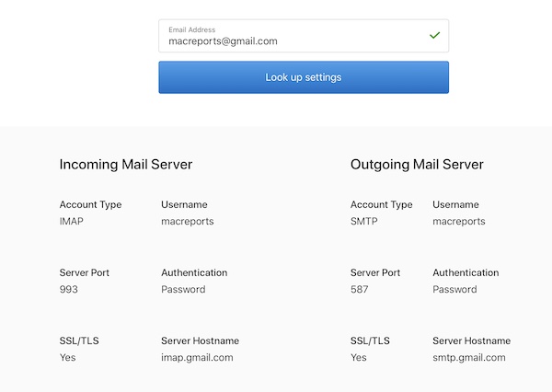Click incoming SSL/TLS Yes value
The height and width of the screenshot is (392, 552).
click(x=67, y=357)
